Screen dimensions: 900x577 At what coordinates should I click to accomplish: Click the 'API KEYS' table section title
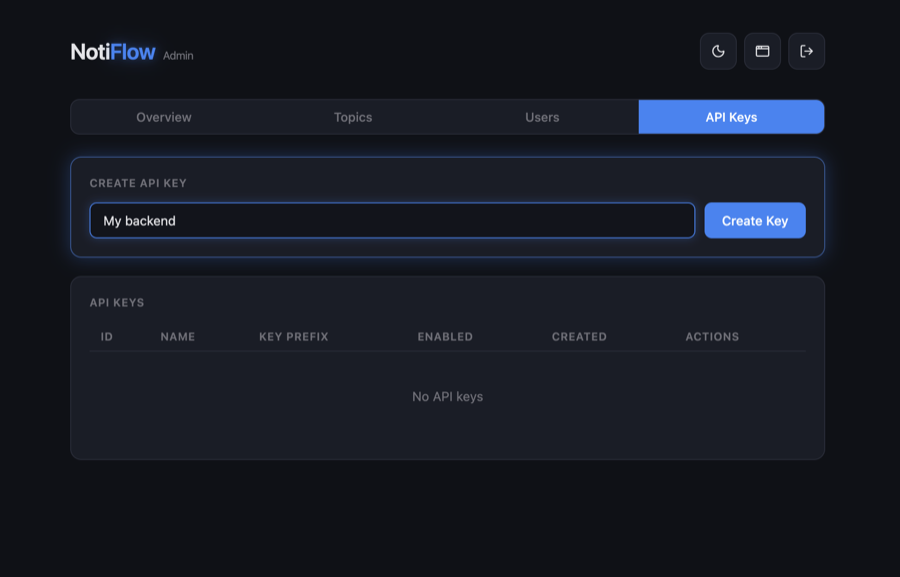pyautogui.click(x=117, y=303)
